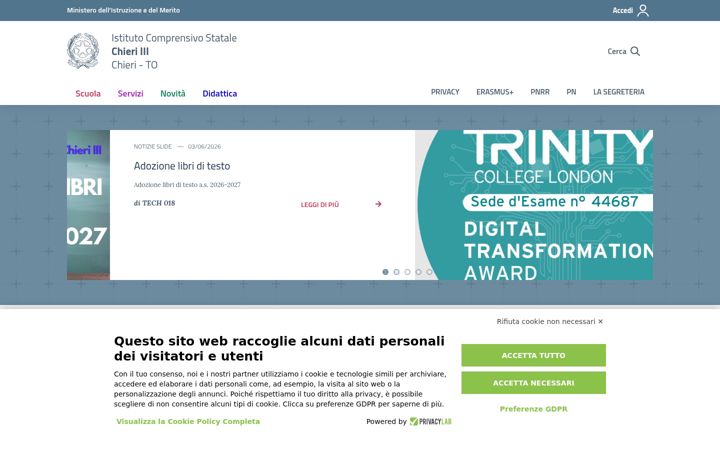Select the first carousel dot indicator
Image resolution: width=720 pixels, height=450 pixels.
385,272
